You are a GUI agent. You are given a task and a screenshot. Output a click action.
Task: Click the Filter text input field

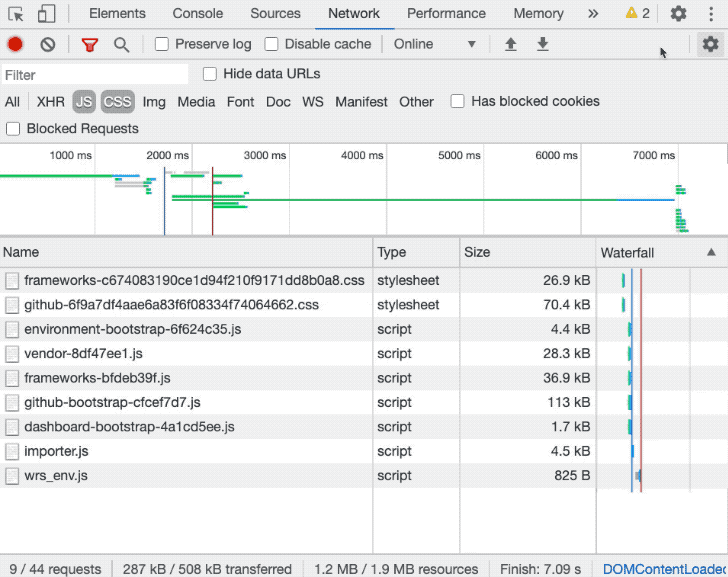click(95, 75)
